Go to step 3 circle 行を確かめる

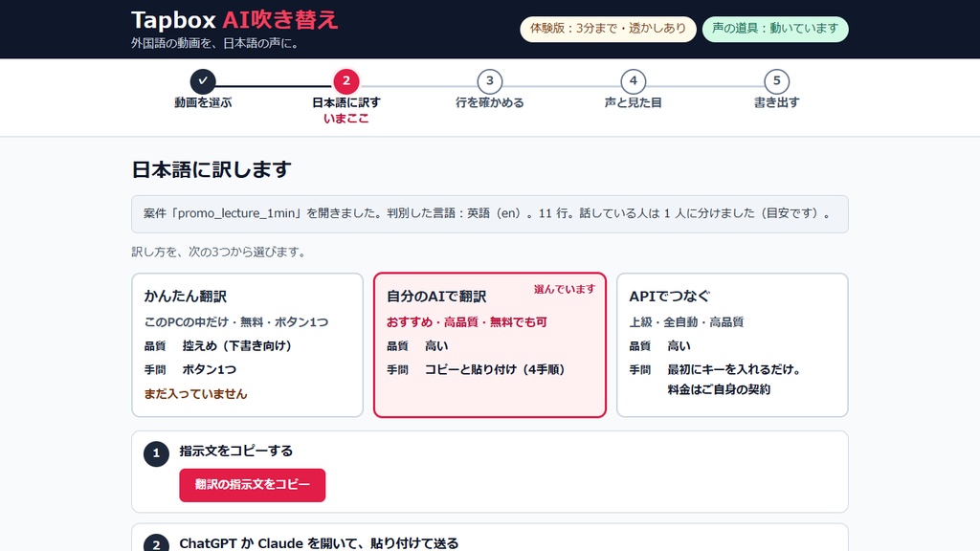489,81
